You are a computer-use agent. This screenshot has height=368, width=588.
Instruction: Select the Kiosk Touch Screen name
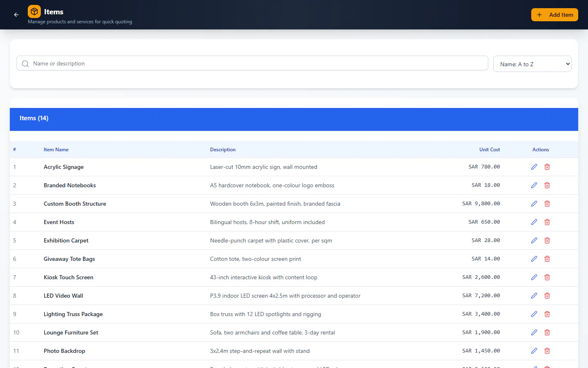[x=69, y=277]
